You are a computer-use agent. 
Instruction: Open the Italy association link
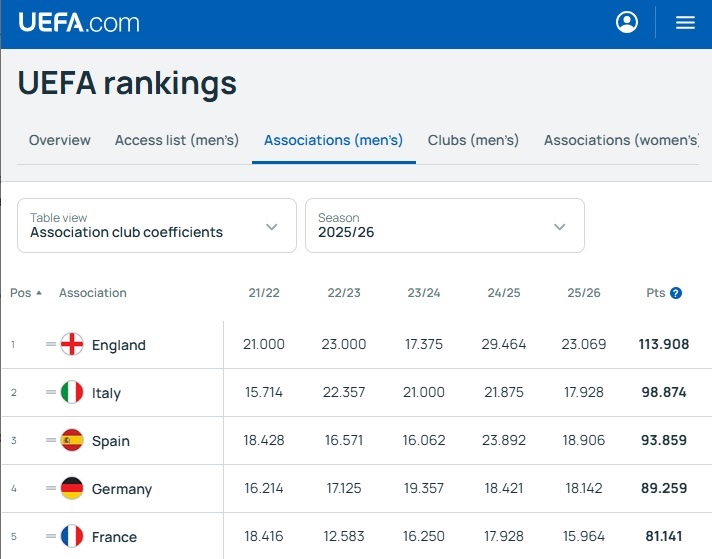pyautogui.click(x=106, y=393)
